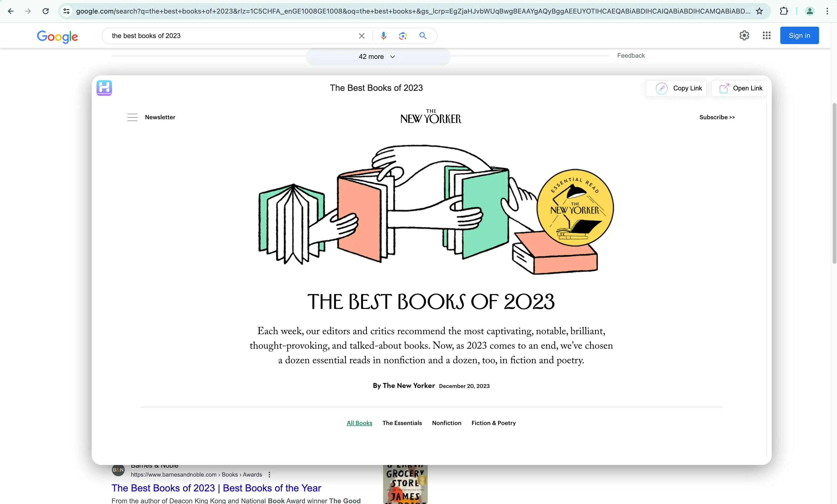Select the All Books tab
This screenshot has width=837, height=504.
(359, 423)
